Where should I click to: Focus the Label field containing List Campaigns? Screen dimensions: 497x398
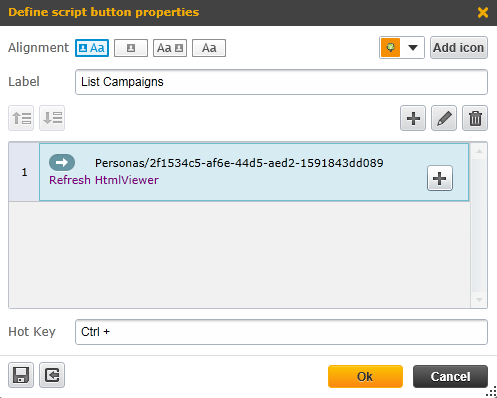tap(281, 82)
